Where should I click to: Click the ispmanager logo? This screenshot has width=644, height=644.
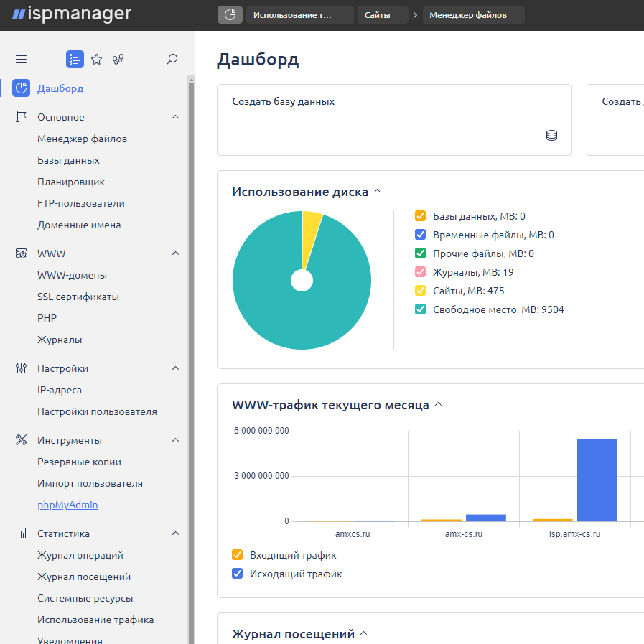[72, 14]
